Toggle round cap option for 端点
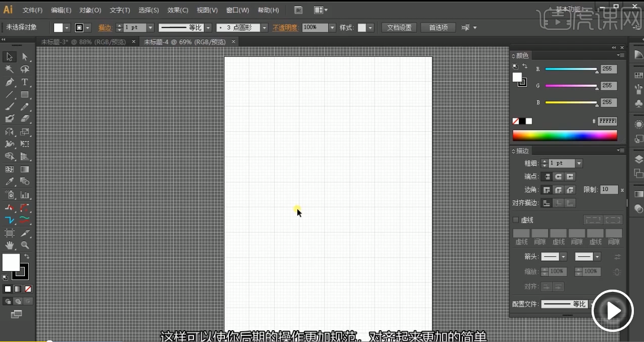The width and height of the screenshot is (644, 342). pyautogui.click(x=558, y=177)
